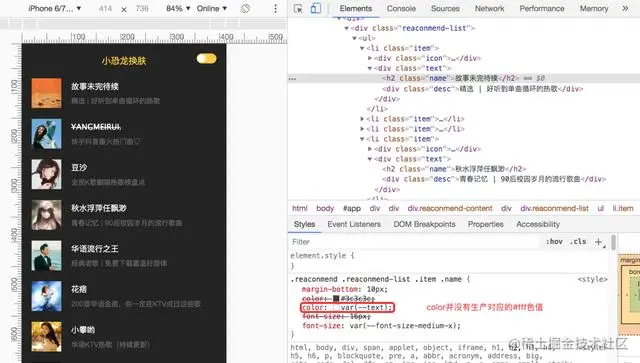Click the inspect element picker icon
This screenshot has height=363, width=640.
298,9
